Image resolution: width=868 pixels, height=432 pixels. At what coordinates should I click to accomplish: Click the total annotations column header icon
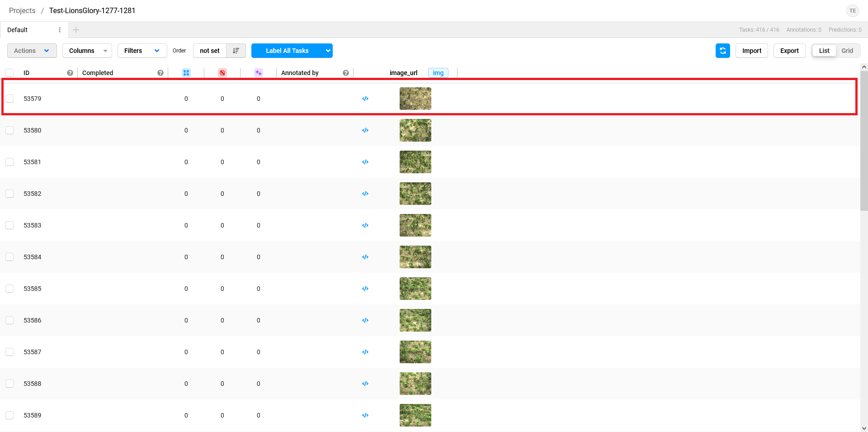186,73
